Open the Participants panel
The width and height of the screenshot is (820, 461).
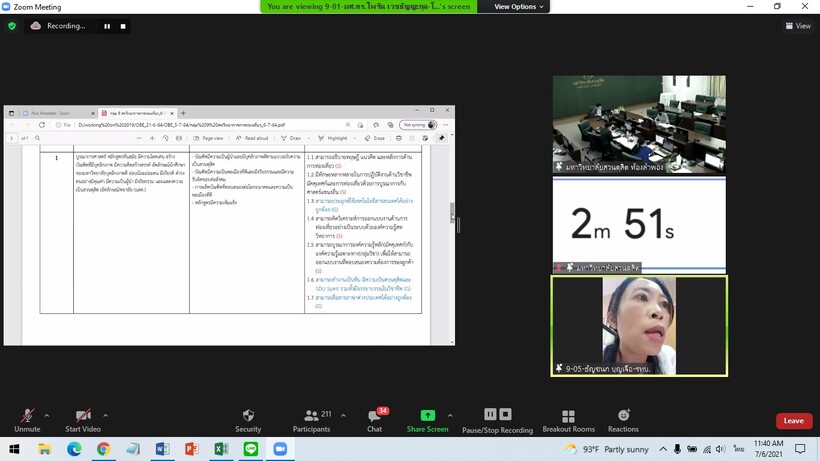pos(311,416)
